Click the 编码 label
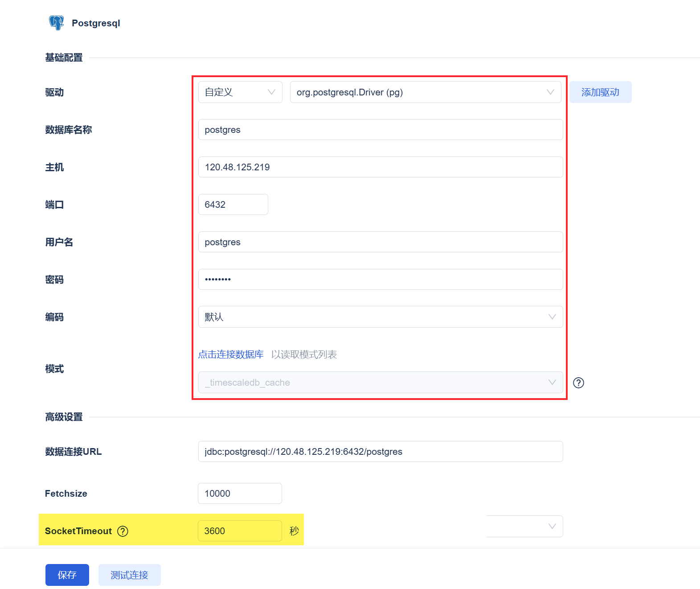This screenshot has width=700, height=589. pos(54,317)
